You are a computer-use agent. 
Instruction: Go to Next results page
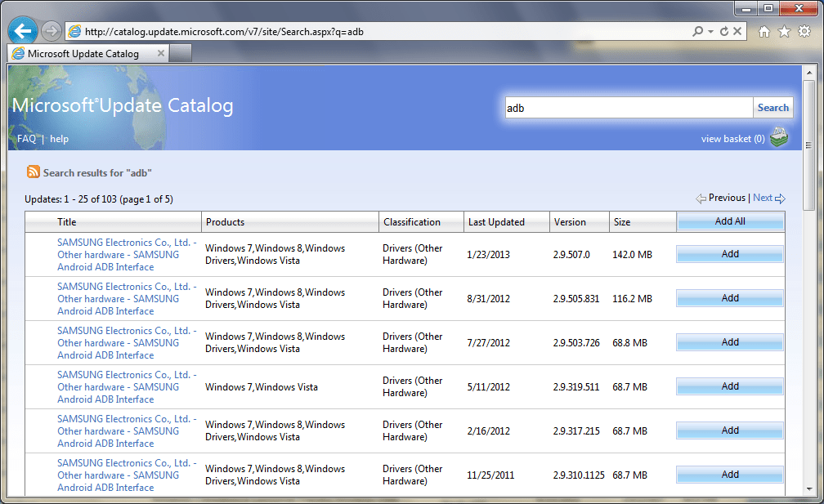[763, 198]
